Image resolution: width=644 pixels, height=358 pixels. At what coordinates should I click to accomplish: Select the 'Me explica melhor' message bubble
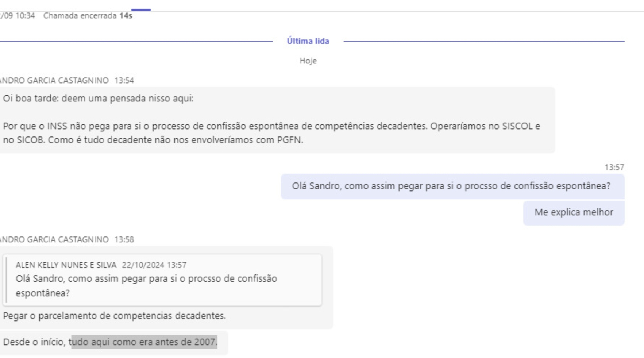point(574,212)
